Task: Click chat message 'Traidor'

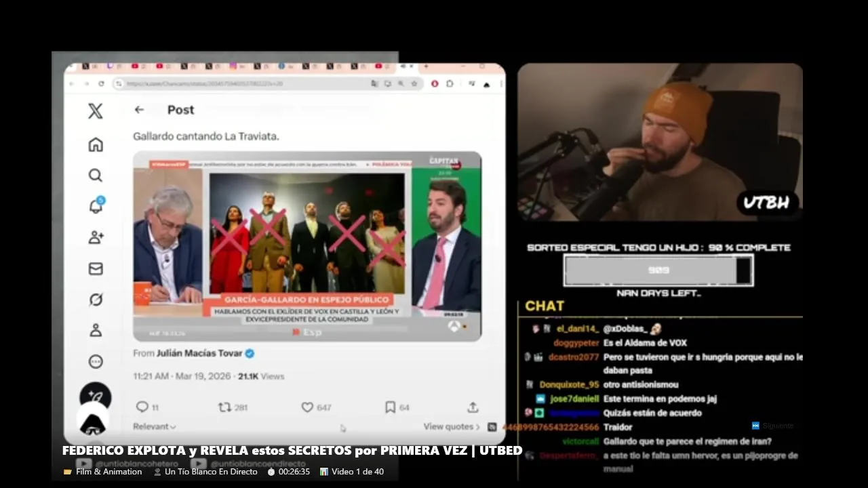Action: click(x=618, y=427)
